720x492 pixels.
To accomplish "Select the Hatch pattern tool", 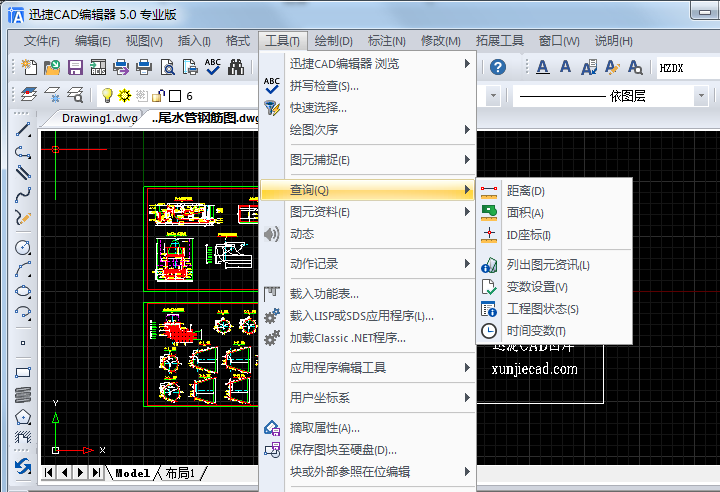I will click(22, 437).
